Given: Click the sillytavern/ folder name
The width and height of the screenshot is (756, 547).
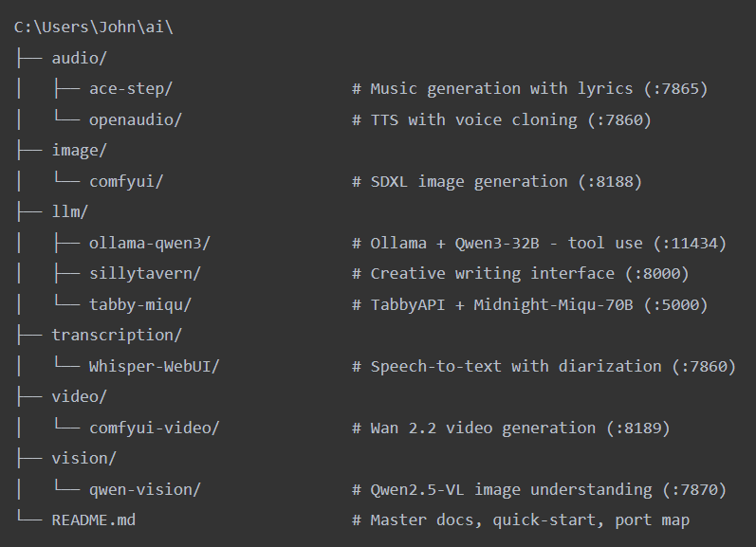Looking at the screenshot, I should pos(145,274).
